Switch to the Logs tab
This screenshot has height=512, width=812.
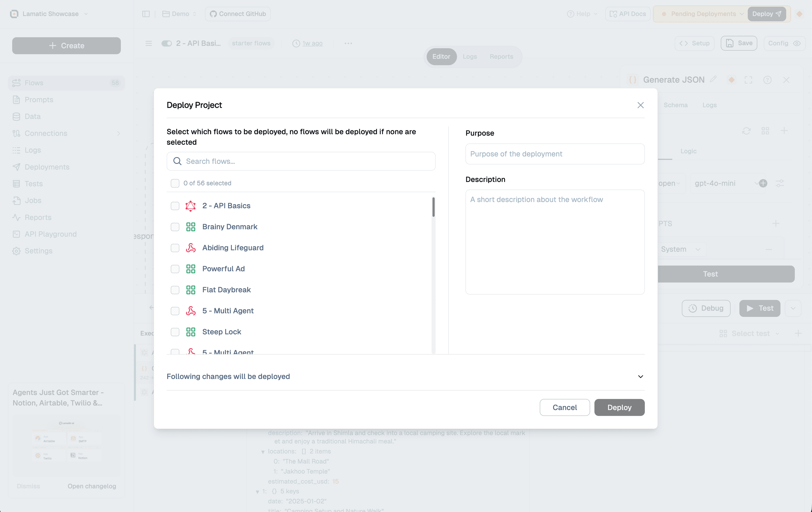(469, 57)
